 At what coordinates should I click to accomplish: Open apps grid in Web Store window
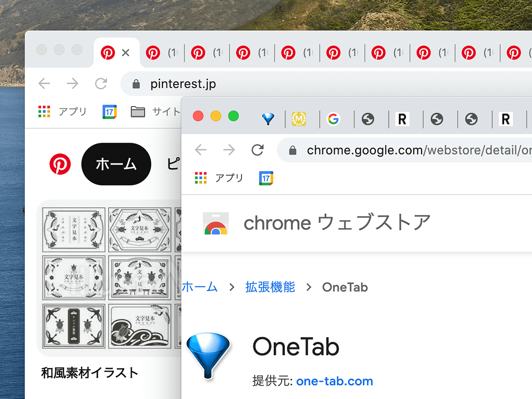(x=201, y=178)
